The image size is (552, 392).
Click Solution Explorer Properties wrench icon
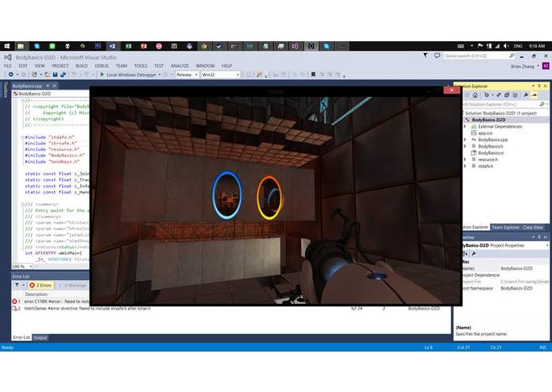click(x=526, y=95)
